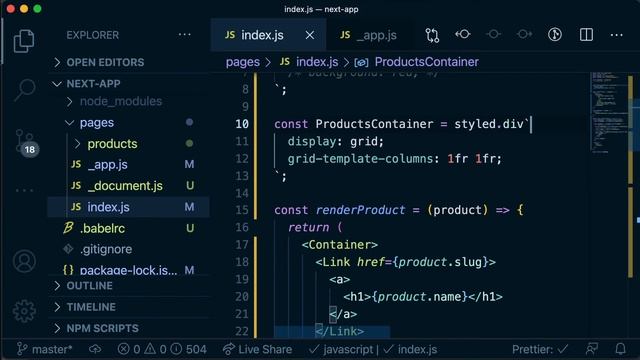
Task: Collapse the NEXT-APP folder section
Action: click(129, 84)
